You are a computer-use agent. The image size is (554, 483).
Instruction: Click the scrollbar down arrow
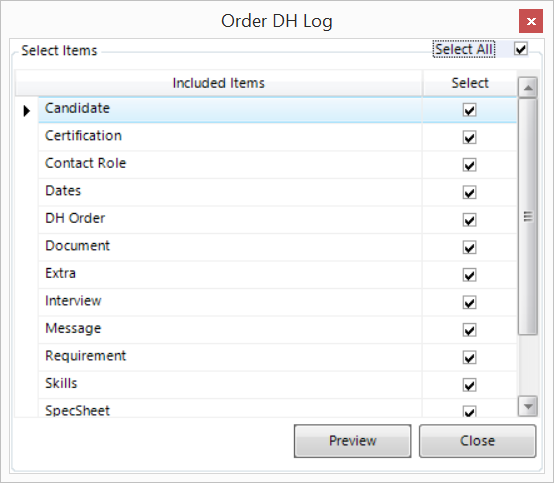528,406
